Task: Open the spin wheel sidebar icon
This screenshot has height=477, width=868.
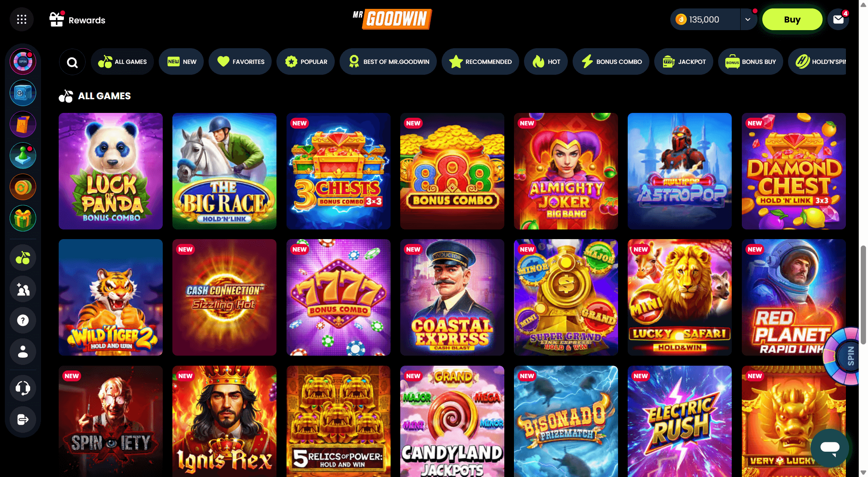Action: tap(23, 61)
